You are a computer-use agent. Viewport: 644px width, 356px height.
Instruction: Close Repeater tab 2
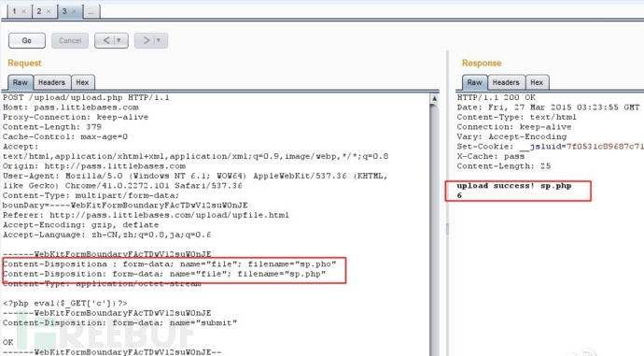[x=49, y=11]
